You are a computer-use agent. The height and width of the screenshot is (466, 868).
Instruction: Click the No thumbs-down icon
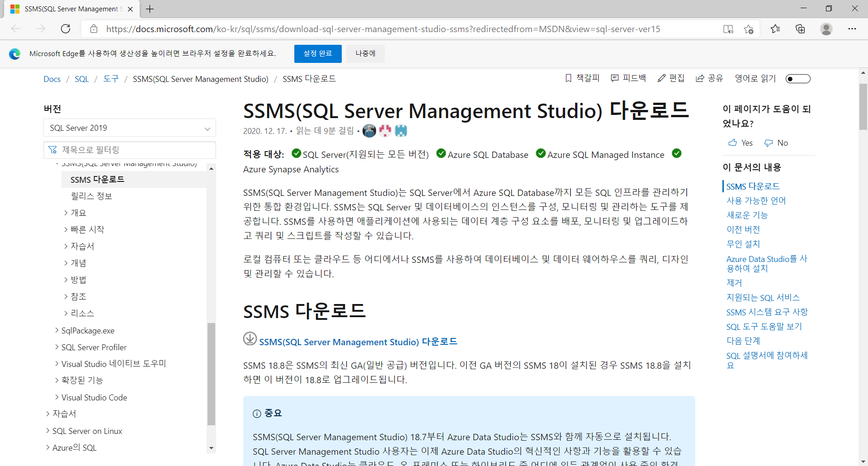point(769,143)
